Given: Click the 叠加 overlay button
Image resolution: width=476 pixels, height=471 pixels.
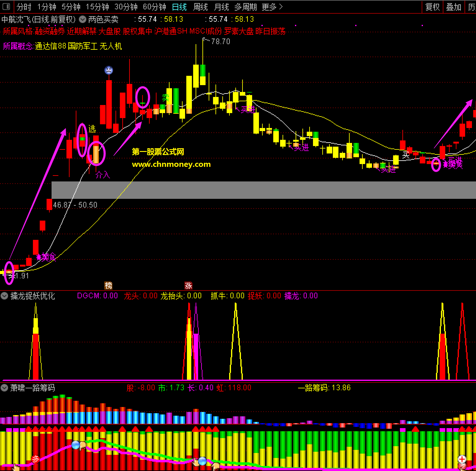Looking at the screenshot, I should pos(454,7).
